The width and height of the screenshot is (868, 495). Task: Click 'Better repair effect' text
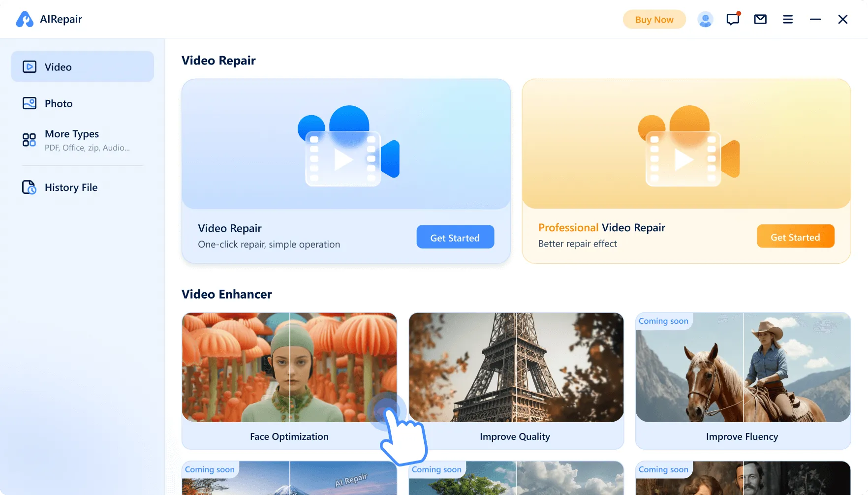click(578, 244)
